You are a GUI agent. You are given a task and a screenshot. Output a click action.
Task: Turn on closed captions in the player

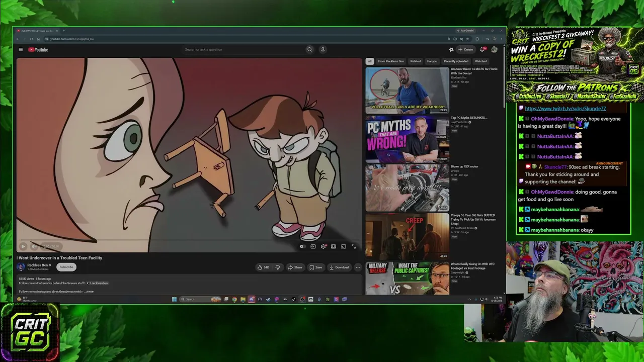tap(313, 246)
